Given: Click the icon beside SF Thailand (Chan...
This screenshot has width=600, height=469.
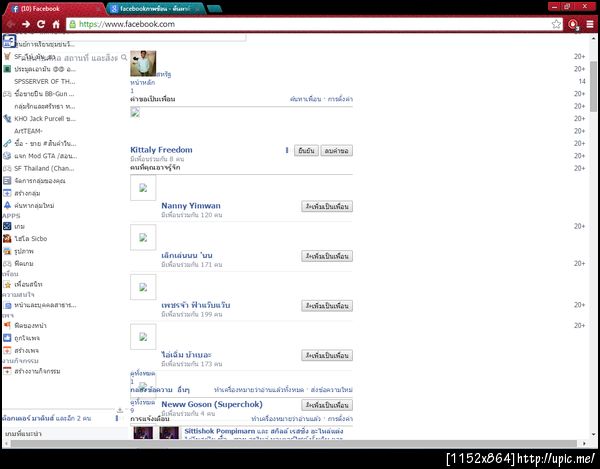Looking at the screenshot, I should pyautogui.click(x=7, y=168).
